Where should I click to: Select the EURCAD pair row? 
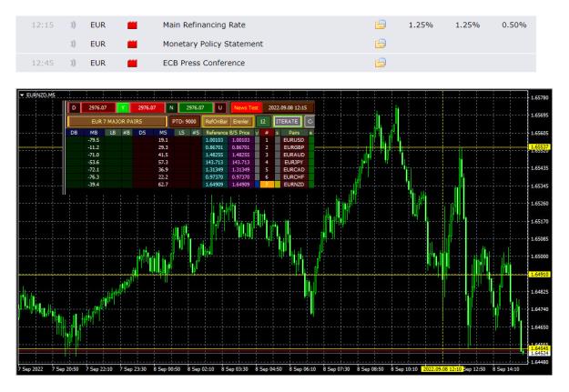[x=294, y=170]
